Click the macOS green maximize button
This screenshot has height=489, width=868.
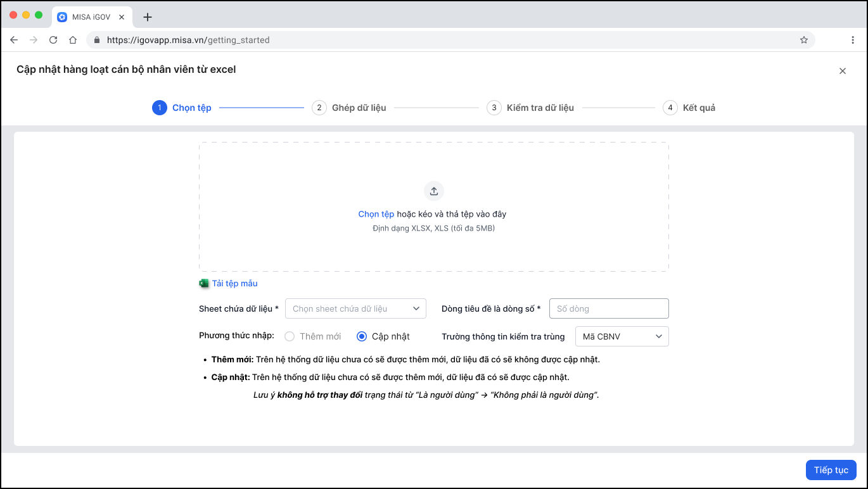click(x=39, y=15)
